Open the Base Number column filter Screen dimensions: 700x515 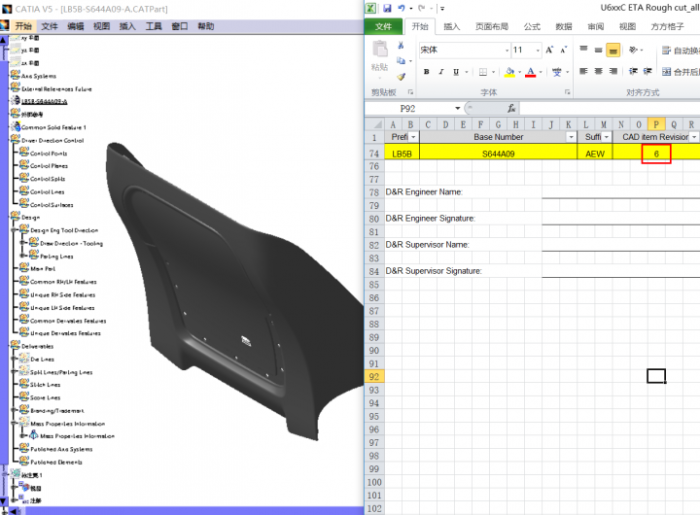(571, 137)
